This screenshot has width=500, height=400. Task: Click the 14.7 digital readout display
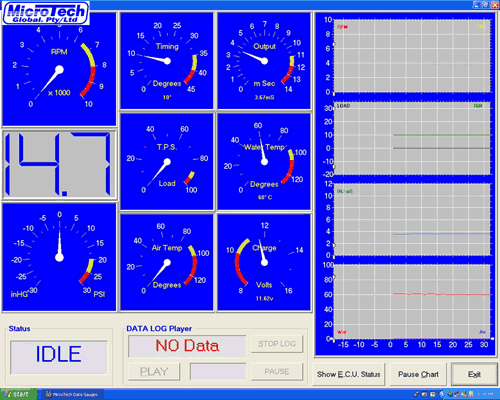[x=59, y=165]
